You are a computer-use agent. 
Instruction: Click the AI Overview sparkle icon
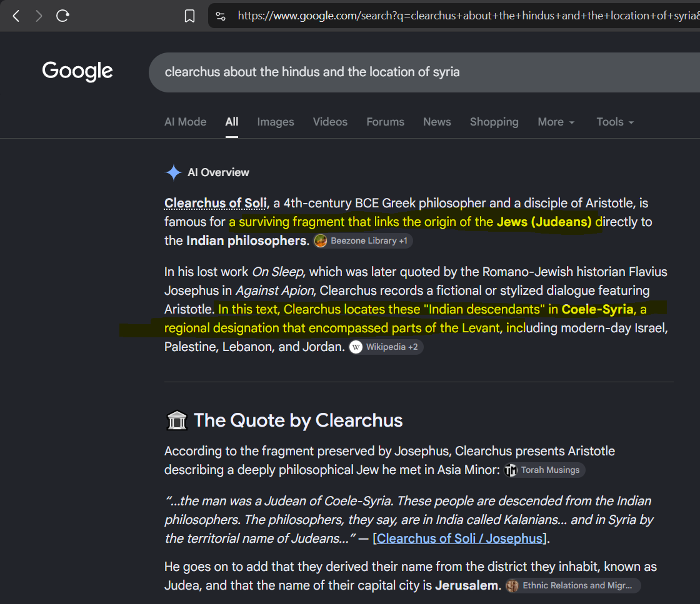click(x=173, y=172)
